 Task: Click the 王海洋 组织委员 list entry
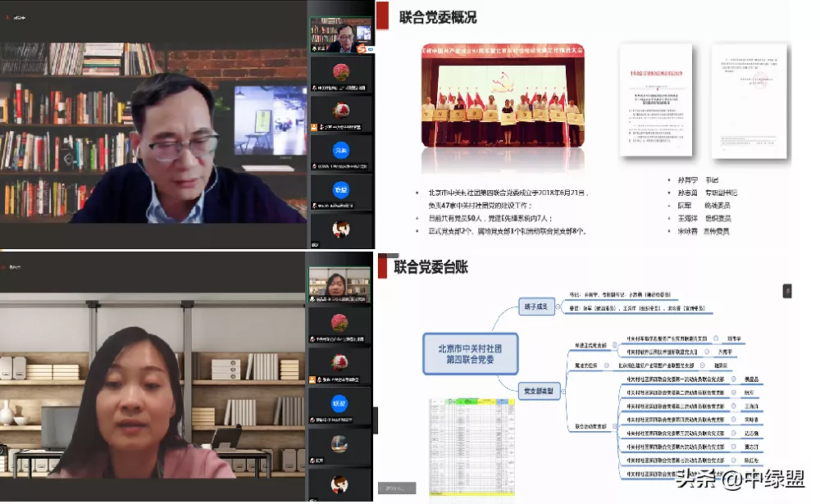(x=704, y=218)
